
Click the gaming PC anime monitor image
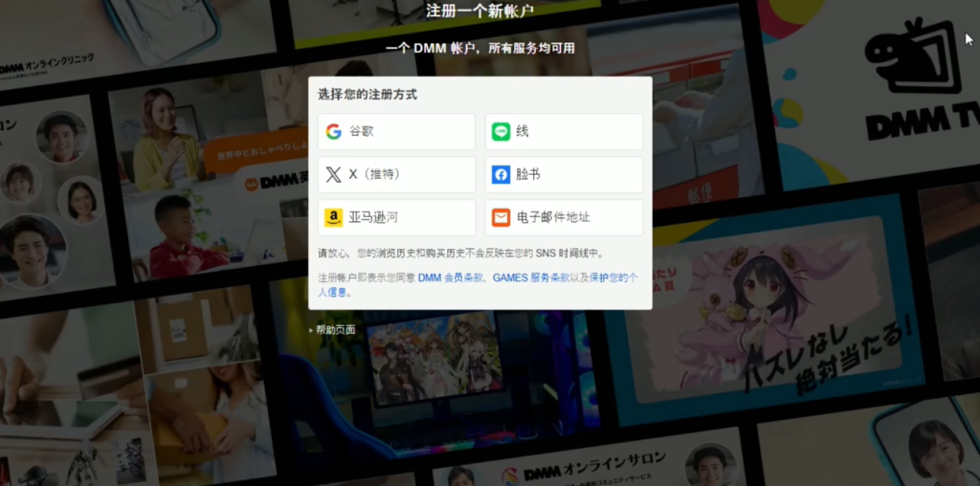431,359
